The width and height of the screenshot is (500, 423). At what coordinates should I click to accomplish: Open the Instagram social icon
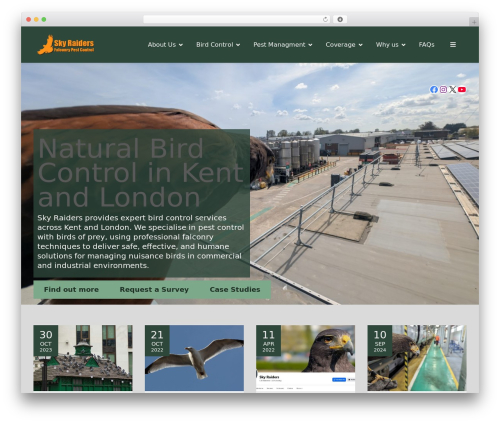click(x=443, y=89)
